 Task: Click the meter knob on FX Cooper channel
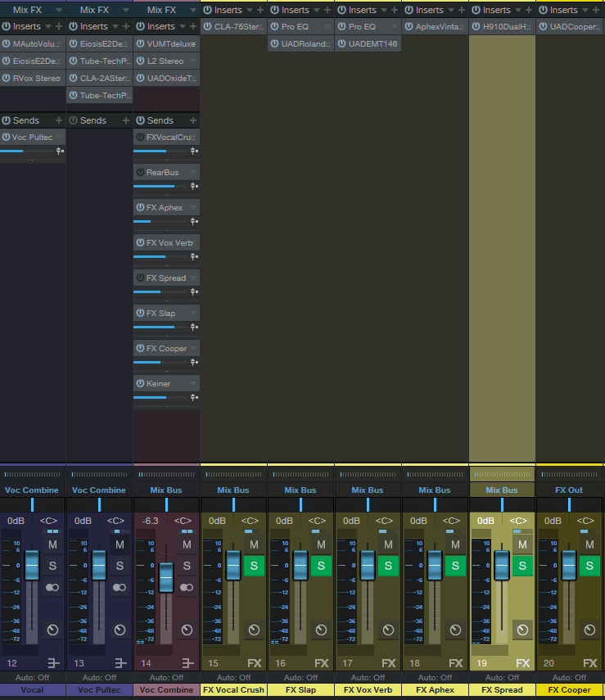coord(589,630)
